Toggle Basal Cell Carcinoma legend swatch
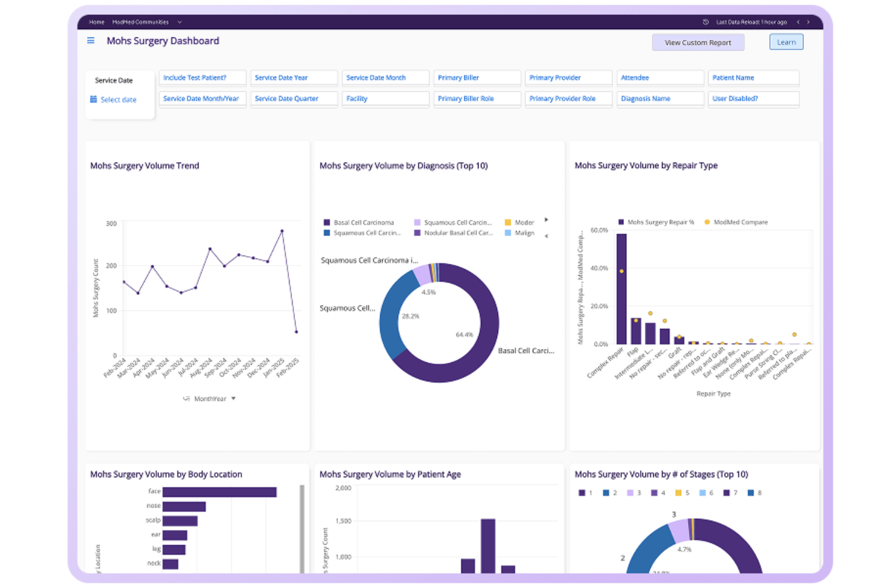882x588 pixels. click(327, 222)
